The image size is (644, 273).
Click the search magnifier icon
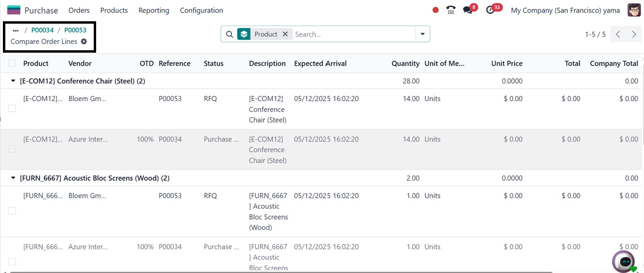click(229, 34)
